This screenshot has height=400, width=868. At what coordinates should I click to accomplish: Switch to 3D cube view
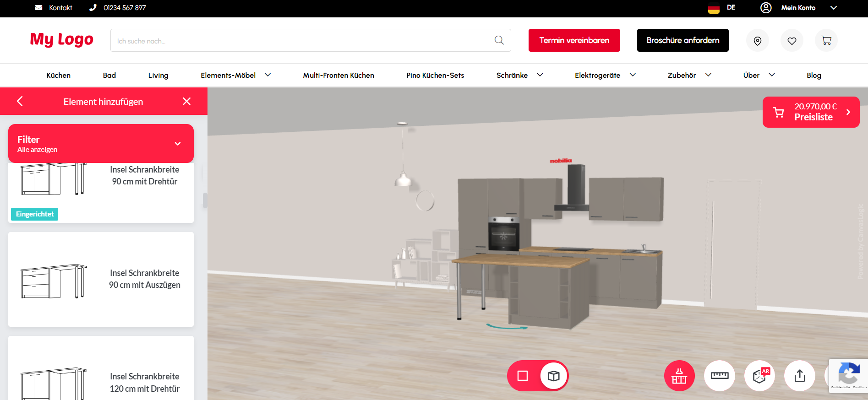(x=554, y=376)
